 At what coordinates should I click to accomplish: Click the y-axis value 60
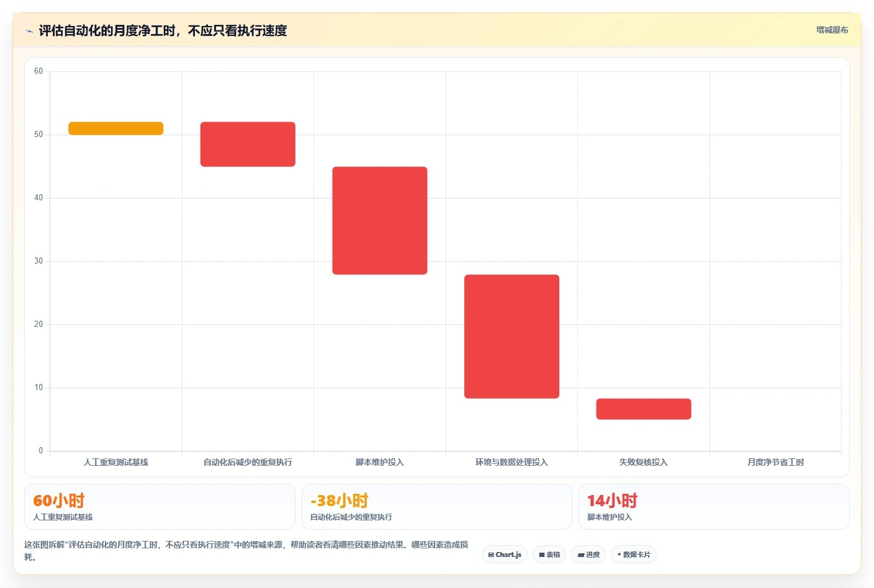[38, 71]
